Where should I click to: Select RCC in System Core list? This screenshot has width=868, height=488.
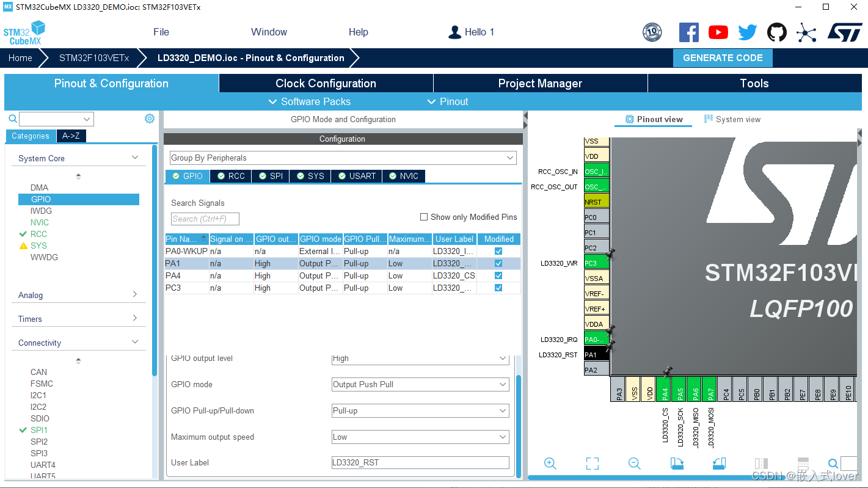click(x=38, y=234)
